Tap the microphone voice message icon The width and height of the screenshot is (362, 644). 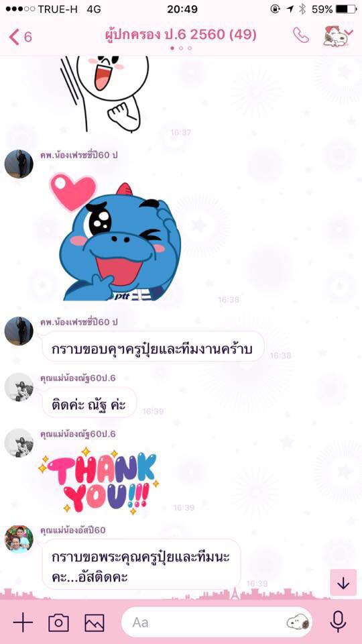pyautogui.click(x=338, y=622)
